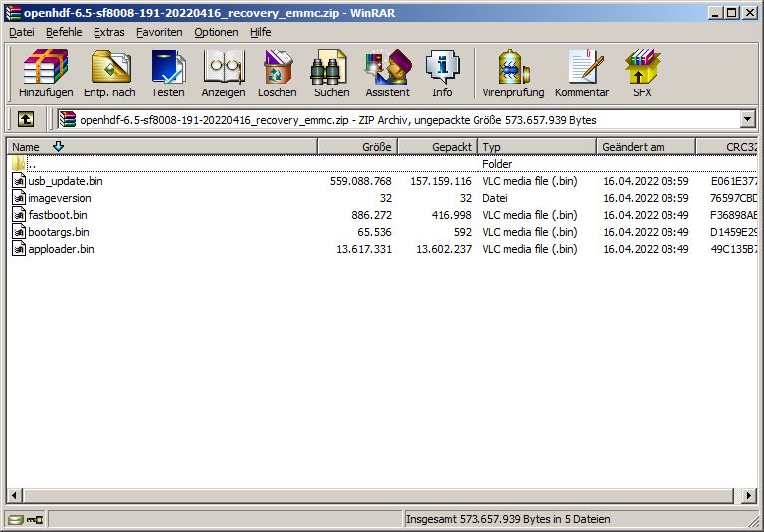Click size value 886.272
Screen dimensions: 764x532
[x=371, y=215]
